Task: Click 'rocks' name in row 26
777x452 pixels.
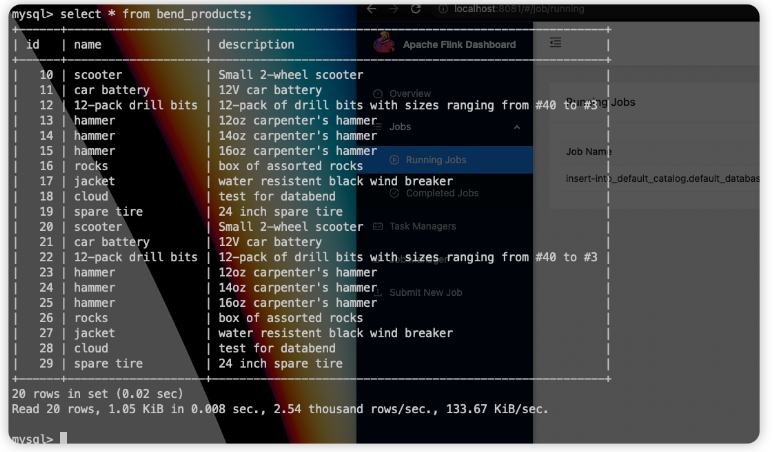Action: click(91, 318)
